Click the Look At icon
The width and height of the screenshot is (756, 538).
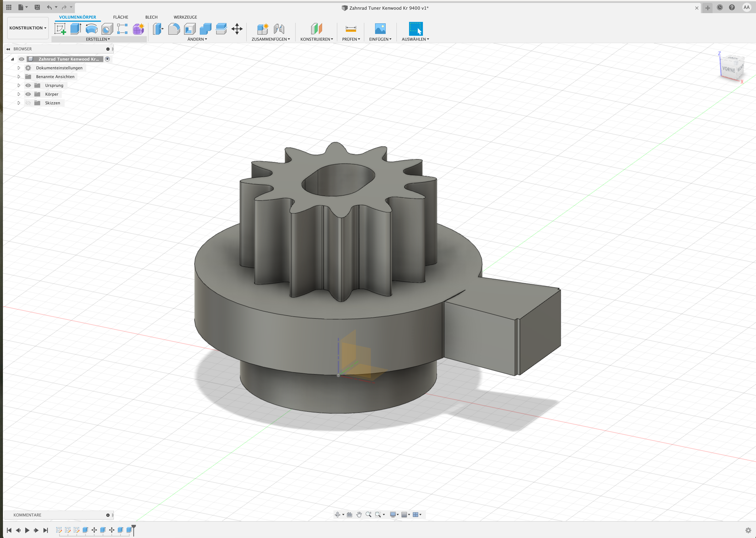pos(349,514)
